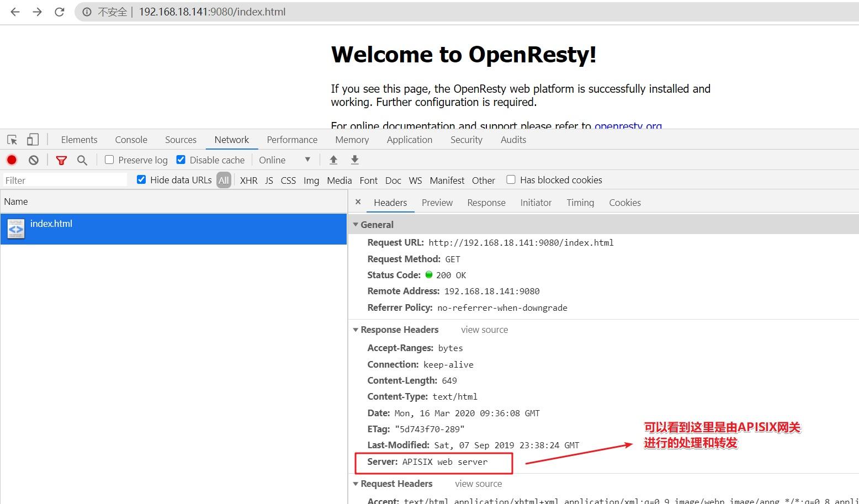Click the ETag header value
859x504 pixels.
click(430, 429)
